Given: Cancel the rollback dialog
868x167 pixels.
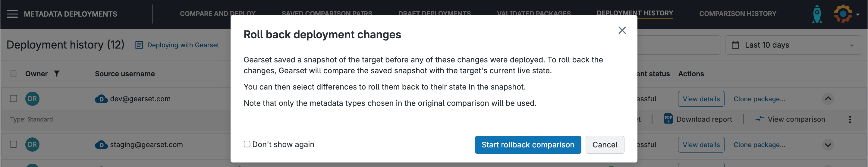Looking at the screenshot, I should click(605, 145).
